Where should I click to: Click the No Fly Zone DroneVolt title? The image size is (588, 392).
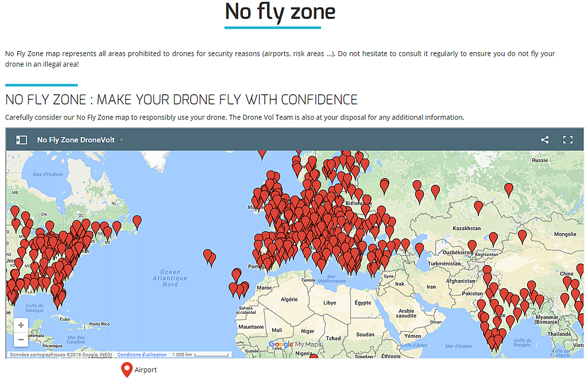click(x=76, y=140)
